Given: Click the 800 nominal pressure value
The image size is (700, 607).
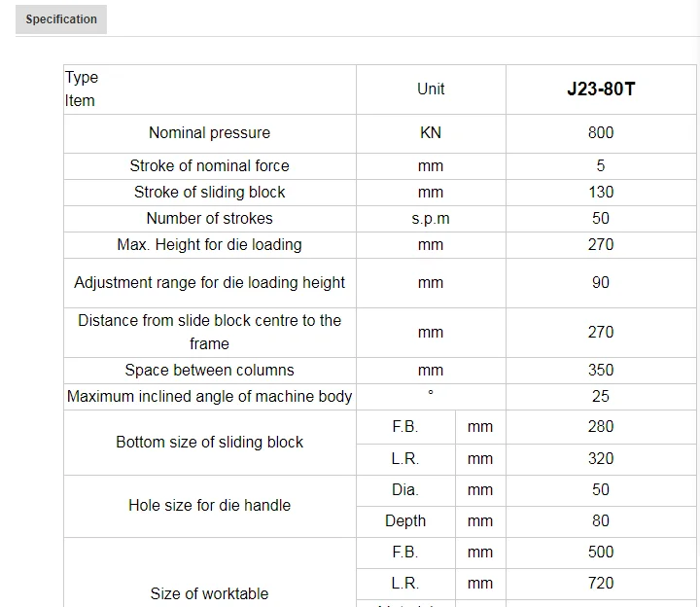Looking at the screenshot, I should [x=601, y=133].
